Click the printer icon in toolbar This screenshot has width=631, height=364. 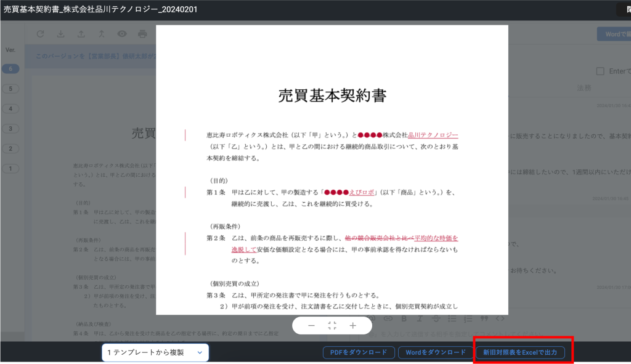click(143, 34)
